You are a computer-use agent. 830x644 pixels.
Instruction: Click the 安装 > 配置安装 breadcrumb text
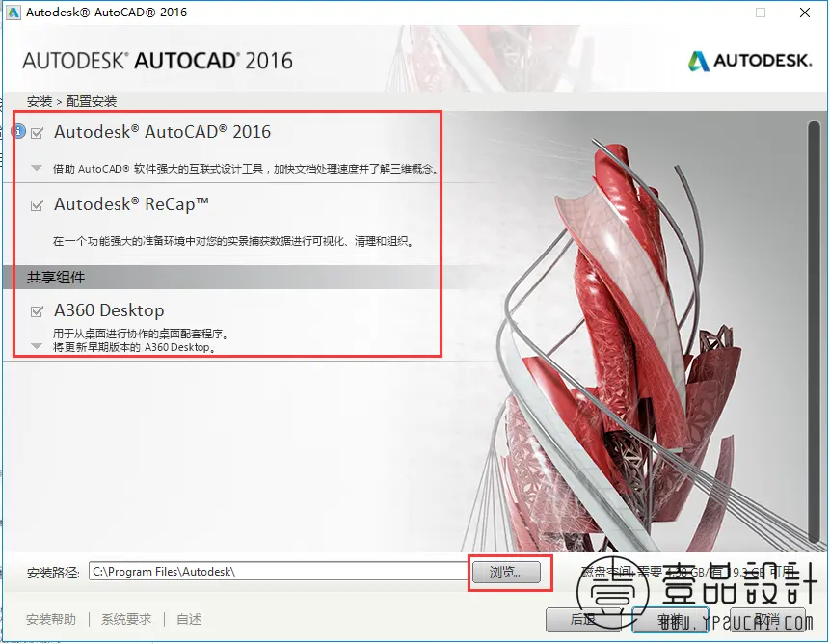click(x=72, y=101)
